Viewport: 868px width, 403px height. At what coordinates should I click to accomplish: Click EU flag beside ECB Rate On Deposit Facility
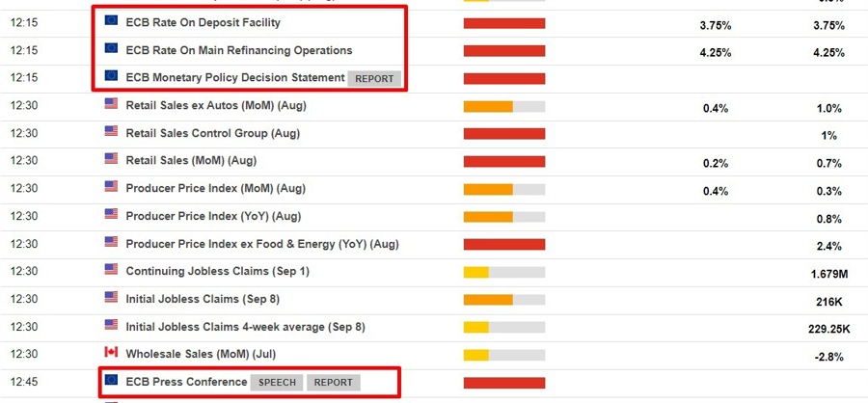111,21
